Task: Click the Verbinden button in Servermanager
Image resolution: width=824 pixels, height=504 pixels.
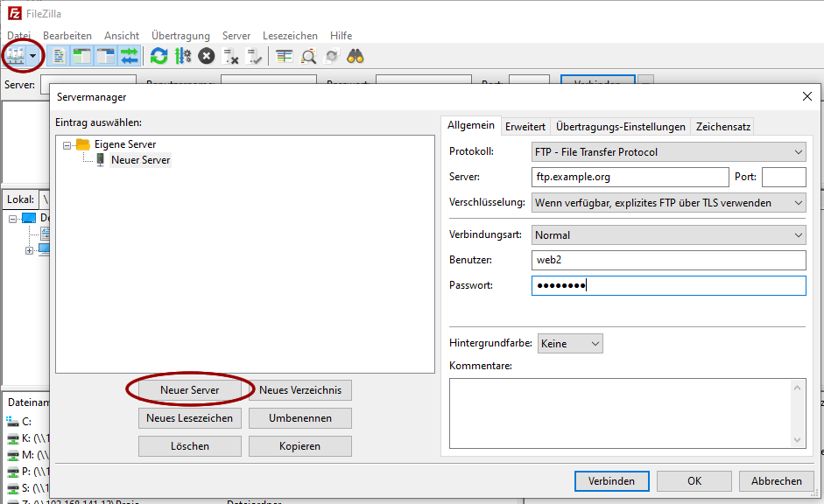Action: pos(612,481)
